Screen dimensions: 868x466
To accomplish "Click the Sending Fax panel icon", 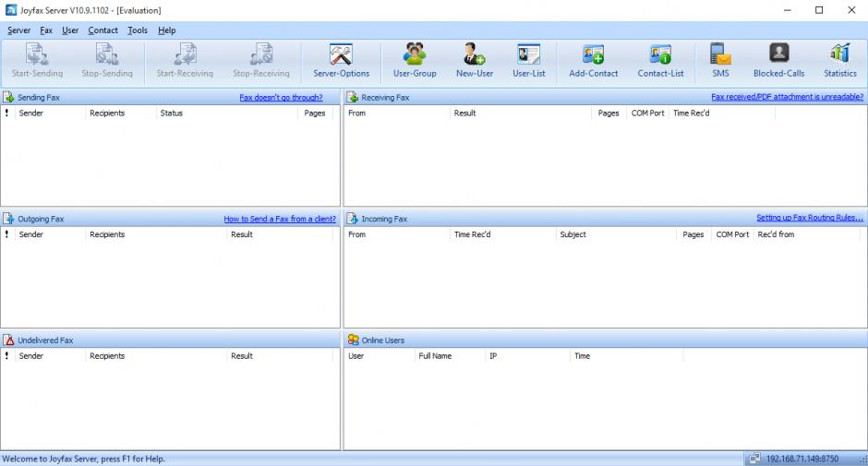I will pyautogui.click(x=9, y=98).
